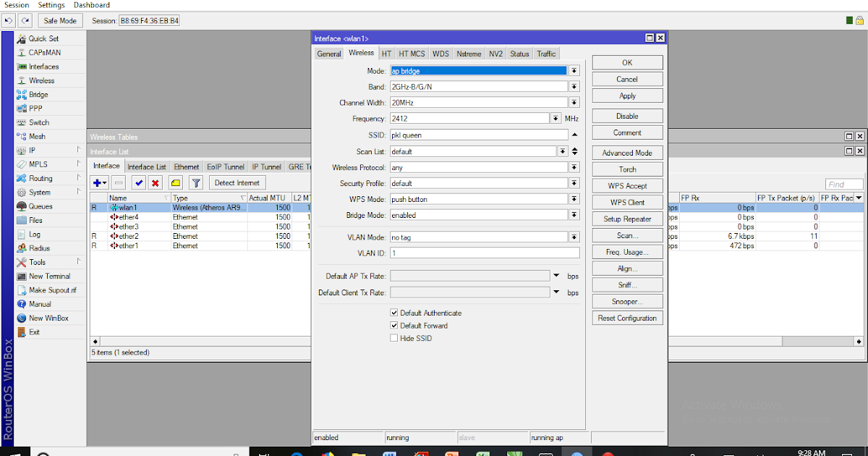The image size is (868, 456).
Task: Open Bridge in the sidebar
Action: tap(38, 95)
